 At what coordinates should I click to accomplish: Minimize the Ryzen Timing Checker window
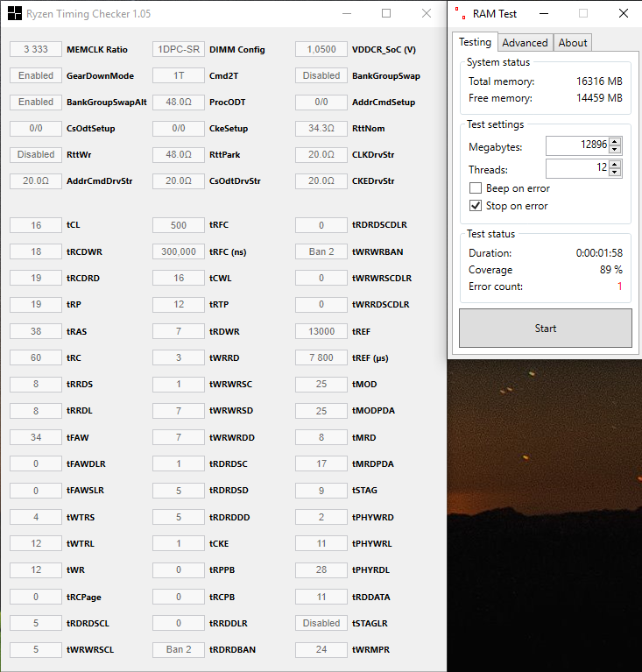tap(347, 14)
